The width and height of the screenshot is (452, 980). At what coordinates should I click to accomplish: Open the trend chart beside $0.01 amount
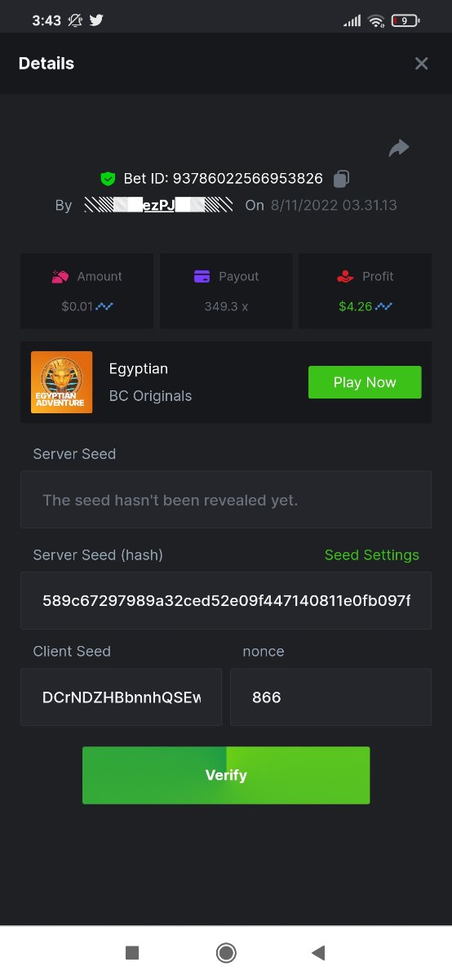pyautogui.click(x=105, y=307)
